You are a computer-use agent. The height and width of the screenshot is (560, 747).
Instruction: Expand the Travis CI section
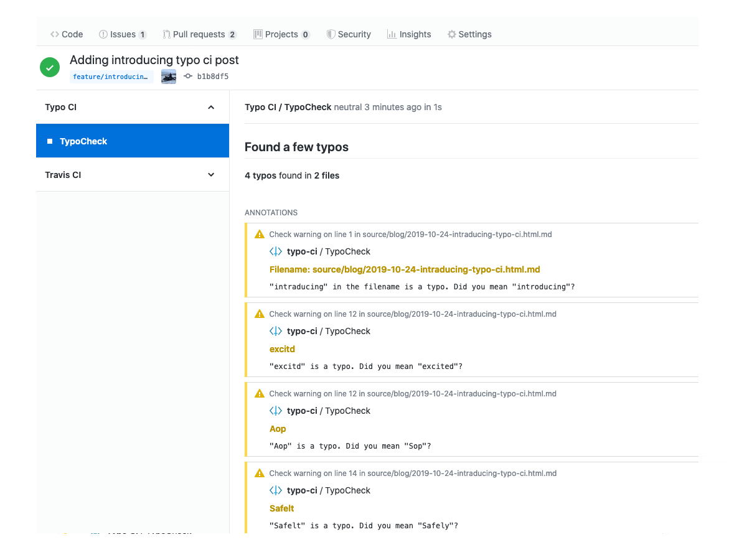(211, 175)
